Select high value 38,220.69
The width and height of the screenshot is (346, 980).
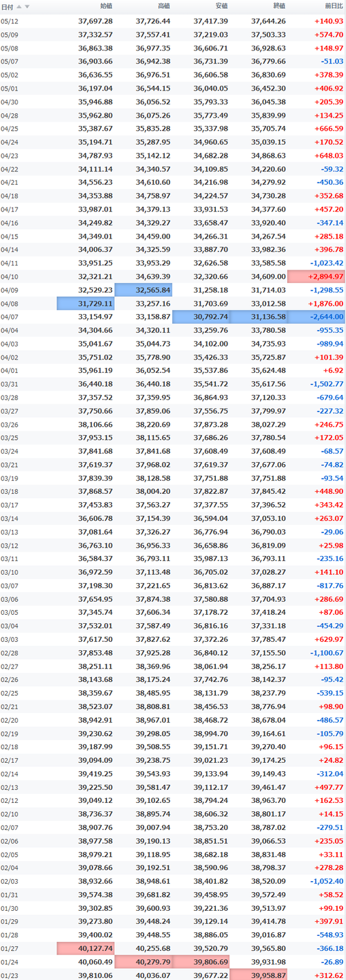(x=153, y=423)
